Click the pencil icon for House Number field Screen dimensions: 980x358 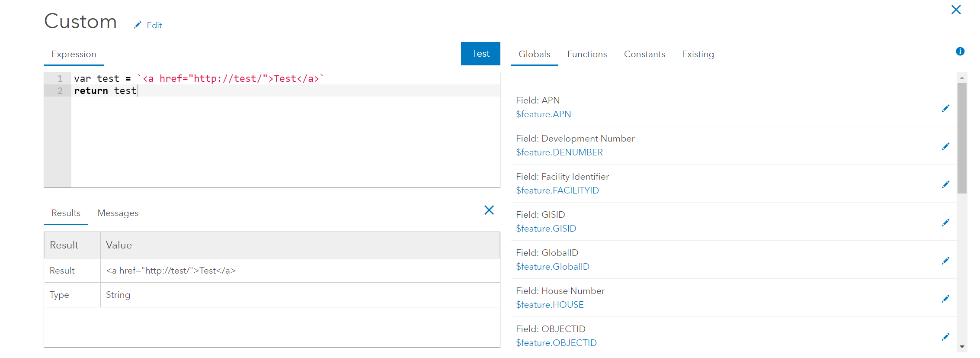pos(945,299)
